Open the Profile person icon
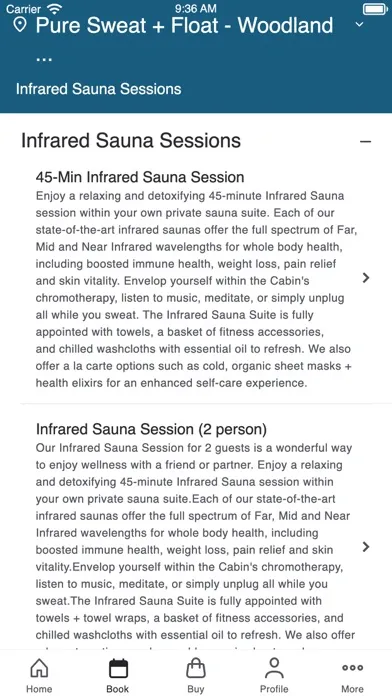The image size is (392, 696). click(x=274, y=668)
